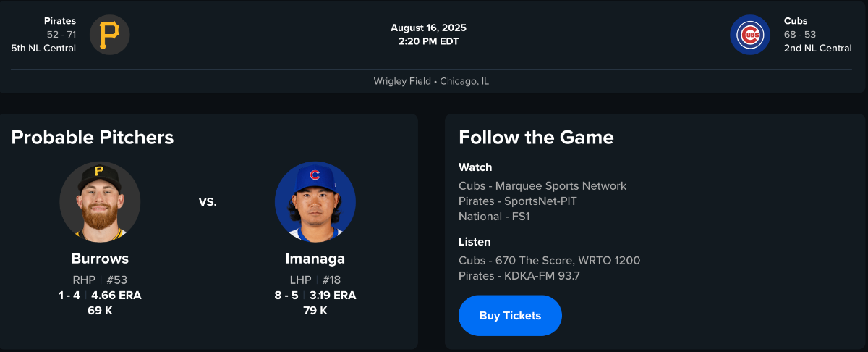Open the Imanaga pitcher headshot
This screenshot has width=868, height=352.
coord(315,201)
